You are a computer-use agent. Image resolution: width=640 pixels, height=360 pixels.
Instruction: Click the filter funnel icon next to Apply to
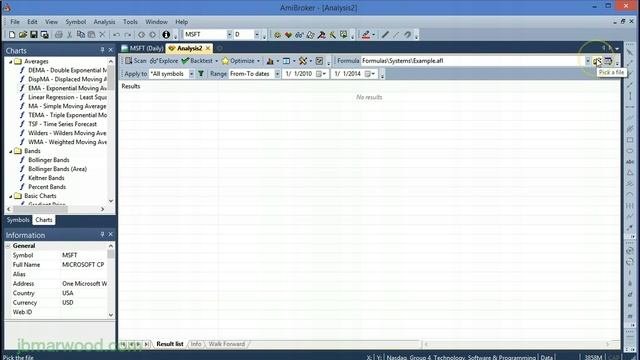click(201, 74)
